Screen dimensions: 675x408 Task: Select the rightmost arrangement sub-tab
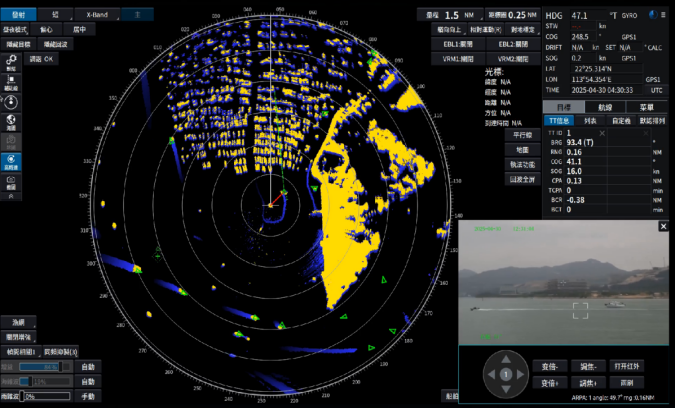tap(653, 121)
